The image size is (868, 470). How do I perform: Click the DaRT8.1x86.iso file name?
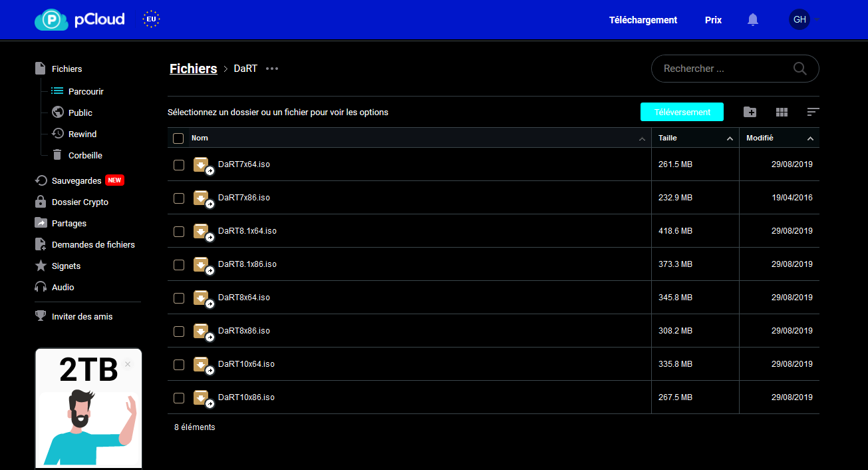click(247, 264)
